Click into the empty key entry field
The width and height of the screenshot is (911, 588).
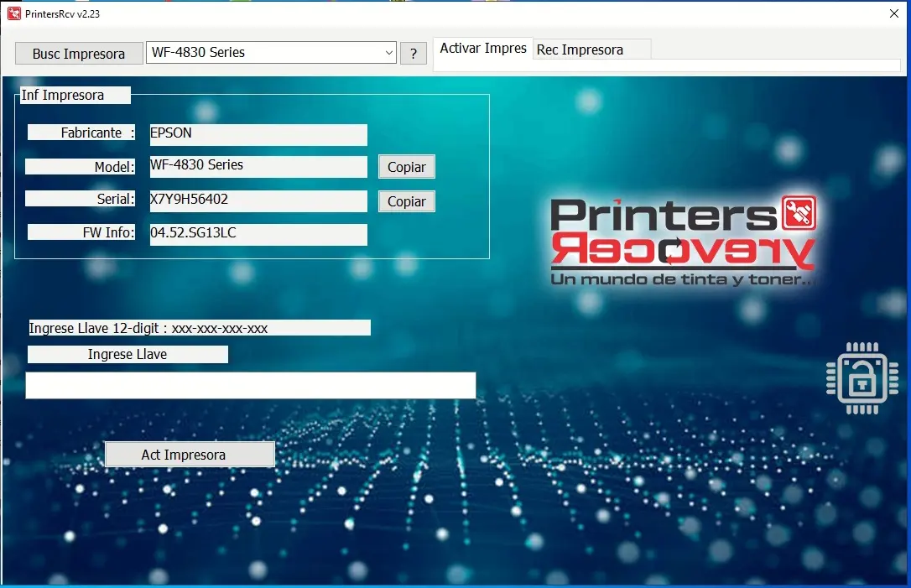click(250, 386)
